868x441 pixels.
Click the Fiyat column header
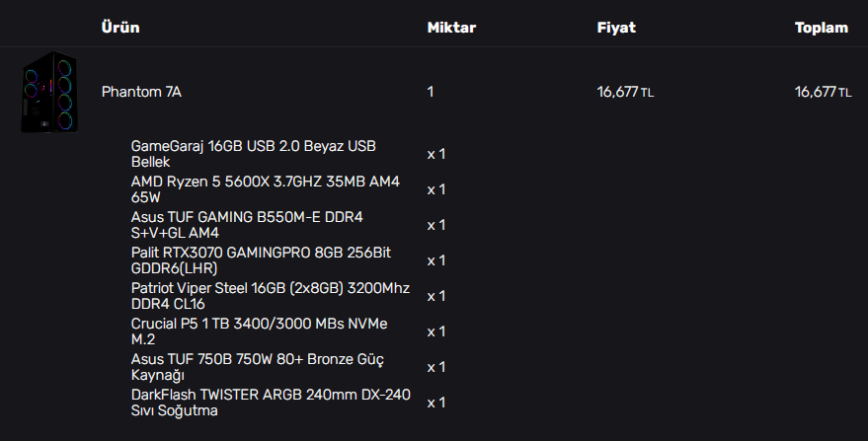tap(616, 28)
